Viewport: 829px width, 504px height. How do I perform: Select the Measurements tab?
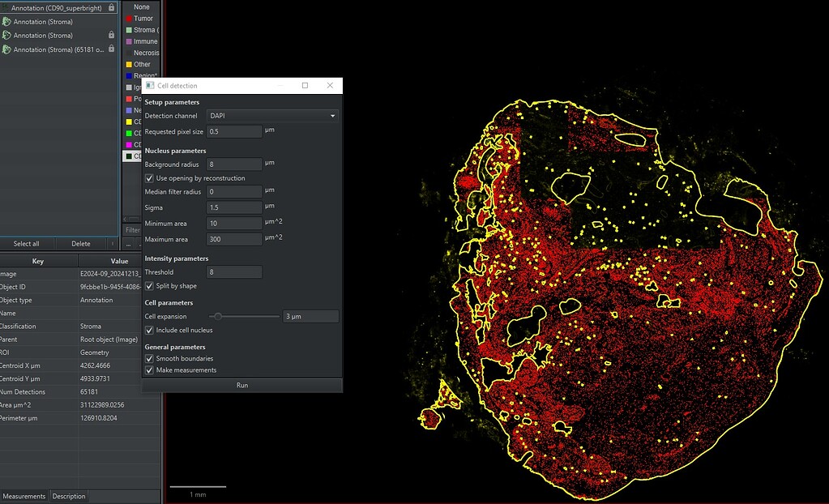[x=24, y=496]
